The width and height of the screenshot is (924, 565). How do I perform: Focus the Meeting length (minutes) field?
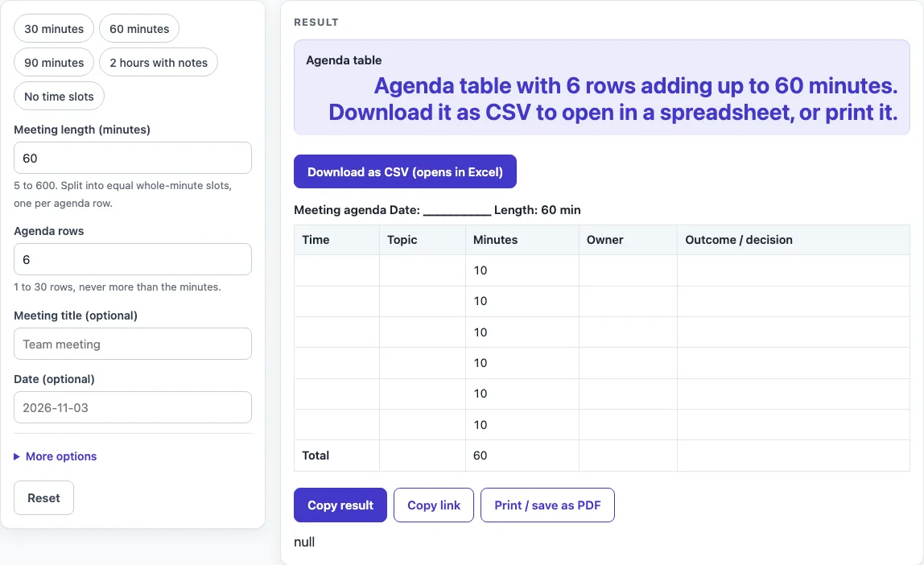(x=133, y=158)
